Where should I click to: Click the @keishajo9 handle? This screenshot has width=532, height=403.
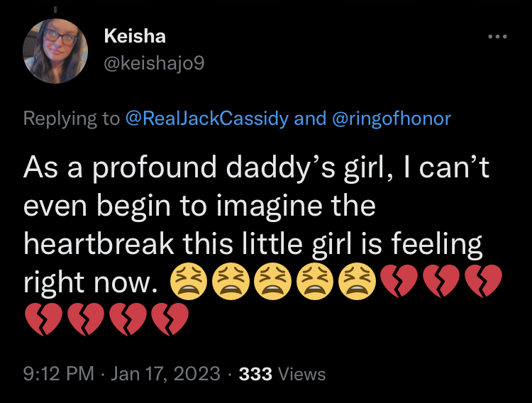(x=154, y=64)
